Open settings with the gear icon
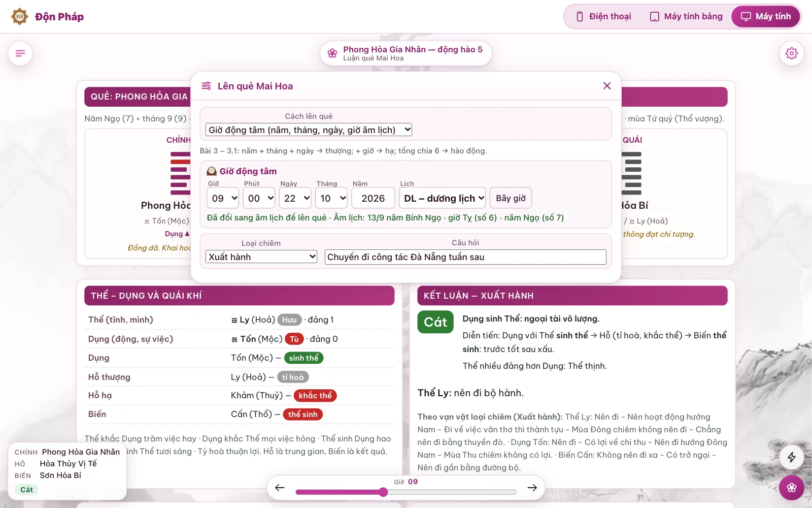This screenshot has height=508, width=812. [792, 53]
